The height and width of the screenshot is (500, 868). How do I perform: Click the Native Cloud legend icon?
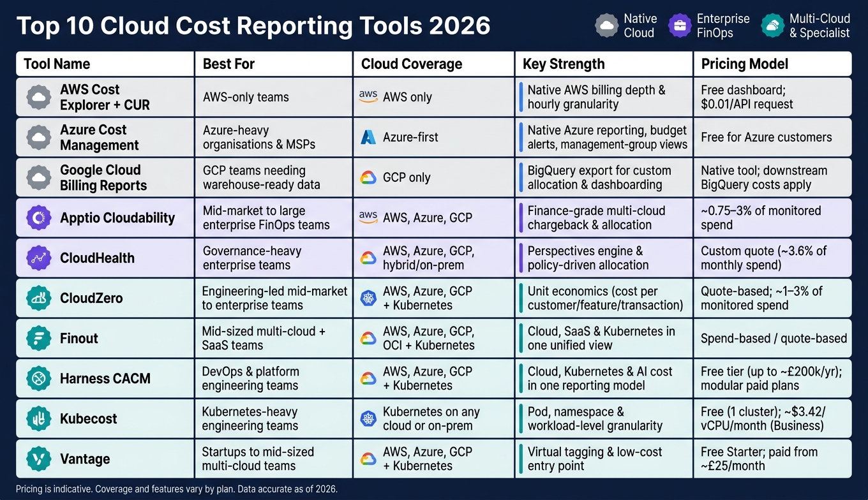(x=606, y=26)
